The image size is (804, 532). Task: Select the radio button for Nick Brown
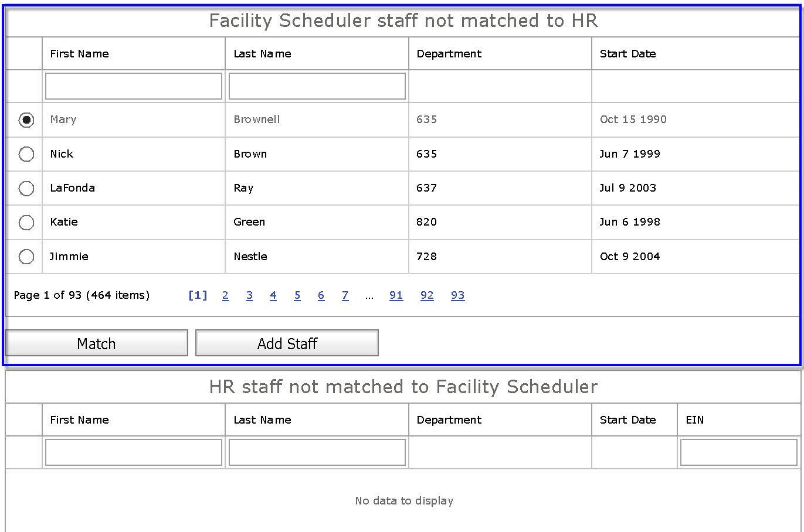pos(26,154)
